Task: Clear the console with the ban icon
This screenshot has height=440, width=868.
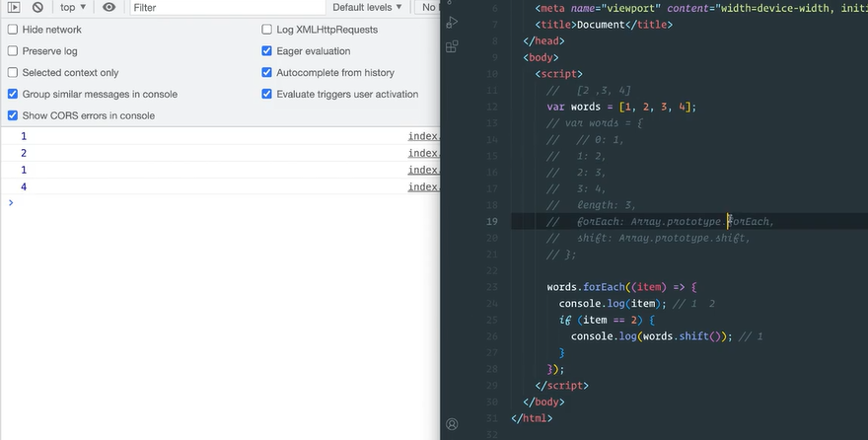Action: click(x=37, y=7)
